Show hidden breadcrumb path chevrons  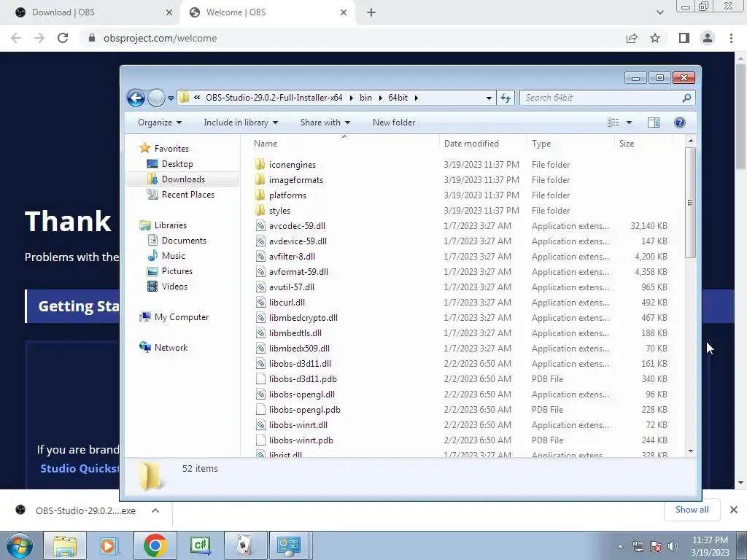[x=197, y=98]
